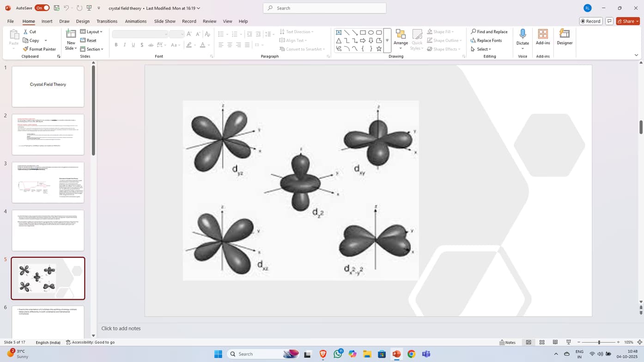Screen dimensions: 644x362
Task: Switch to Slide Sorter view
Action: coord(541,342)
